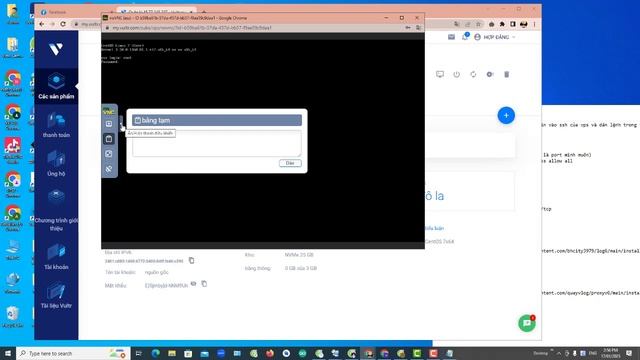Show hidden system tray icons
The height and width of the screenshot is (360, 640).
point(559,353)
